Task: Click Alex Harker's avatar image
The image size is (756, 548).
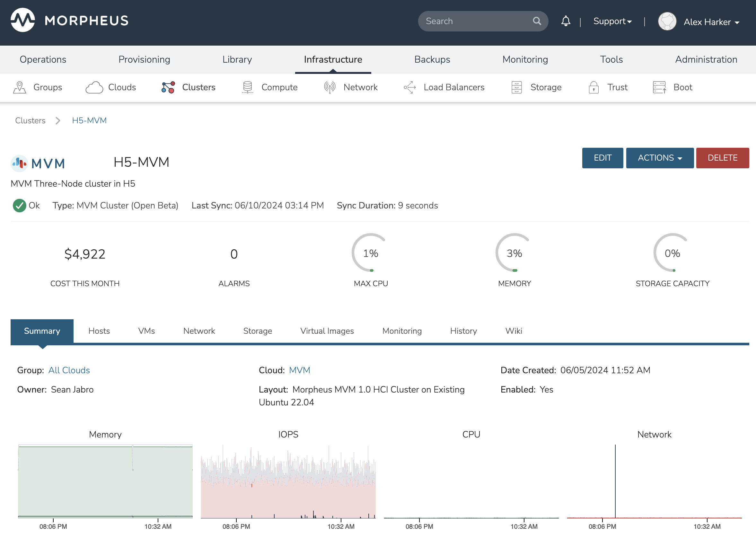Action: (x=667, y=21)
